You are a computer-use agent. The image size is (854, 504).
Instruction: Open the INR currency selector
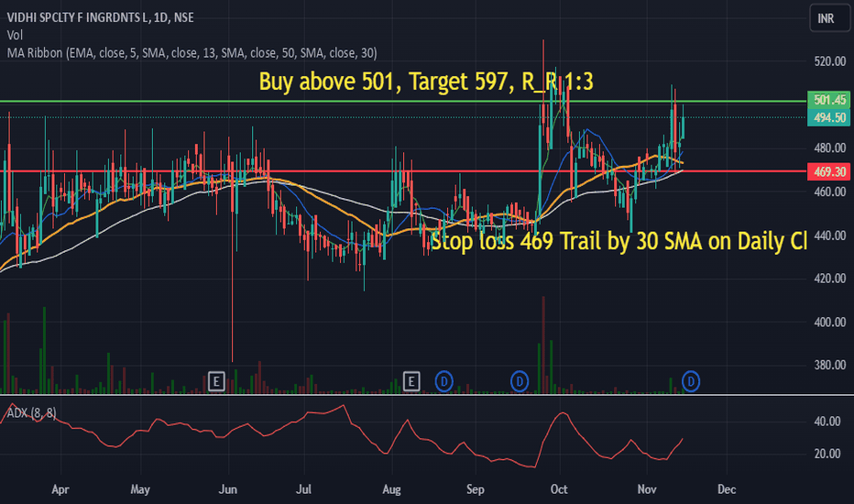pyautogui.click(x=828, y=18)
